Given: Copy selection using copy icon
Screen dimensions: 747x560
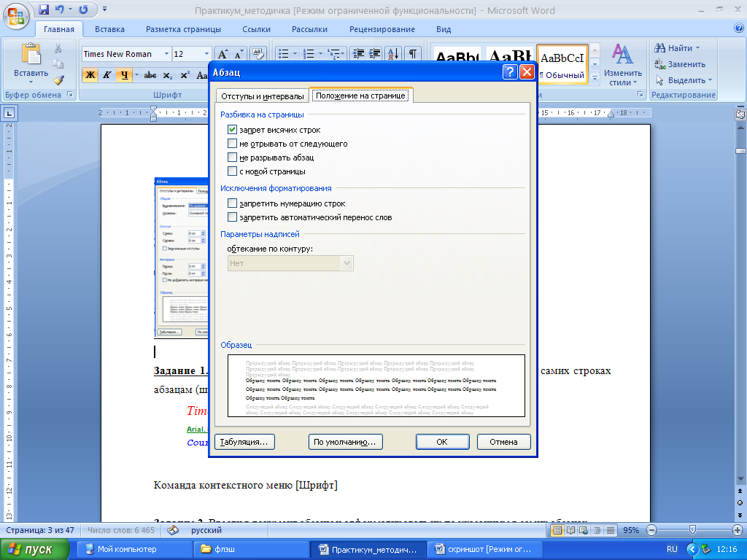Looking at the screenshot, I should point(58,64).
